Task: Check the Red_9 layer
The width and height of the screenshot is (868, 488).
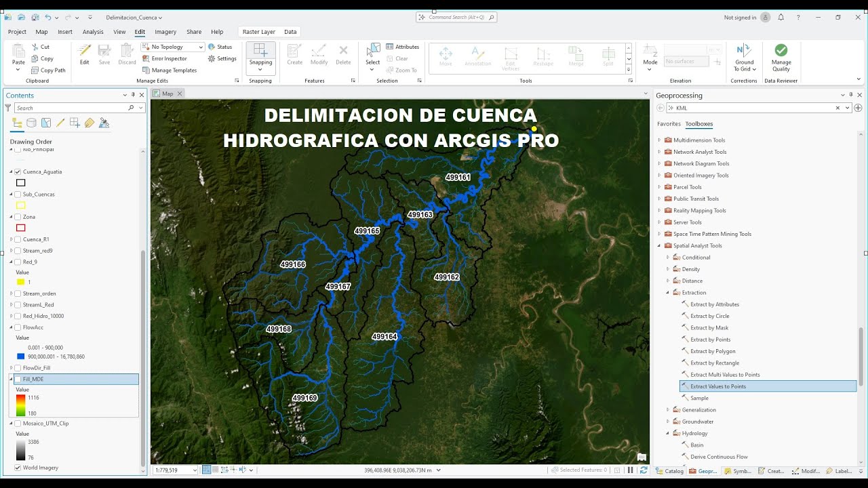Action: [18, 262]
